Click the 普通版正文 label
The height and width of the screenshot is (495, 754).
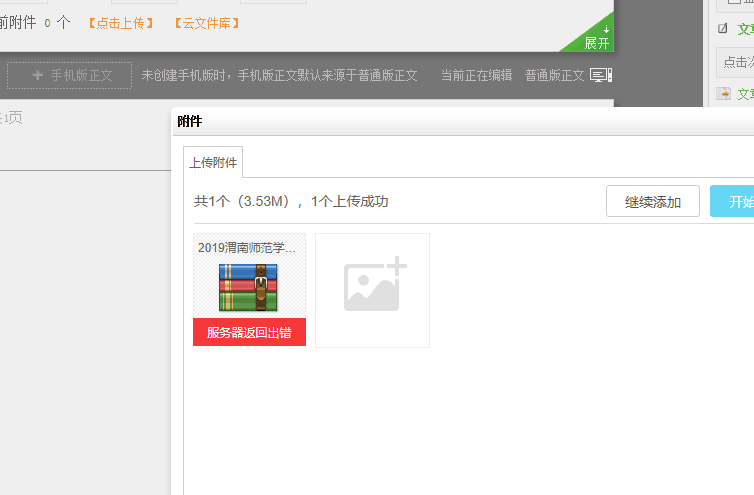pyautogui.click(x=554, y=76)
